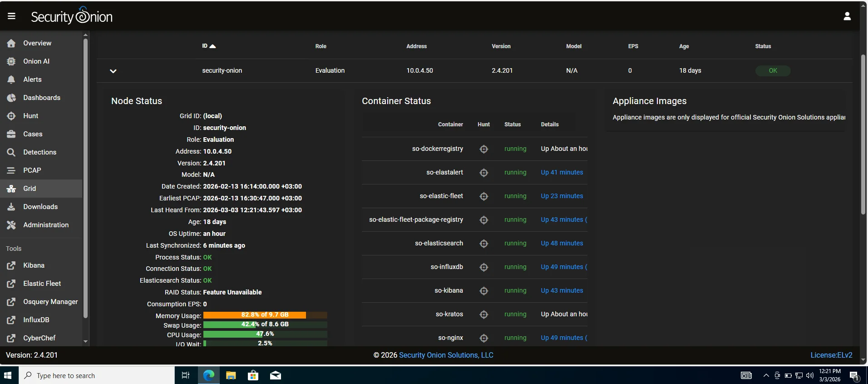868x384 pixels.
Task: Click hunt icon for so-elasticsearch container
Action: (483, 244)
